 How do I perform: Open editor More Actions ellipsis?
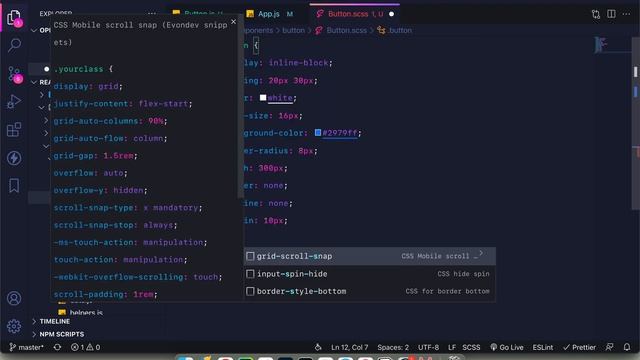tap(626, 14)
